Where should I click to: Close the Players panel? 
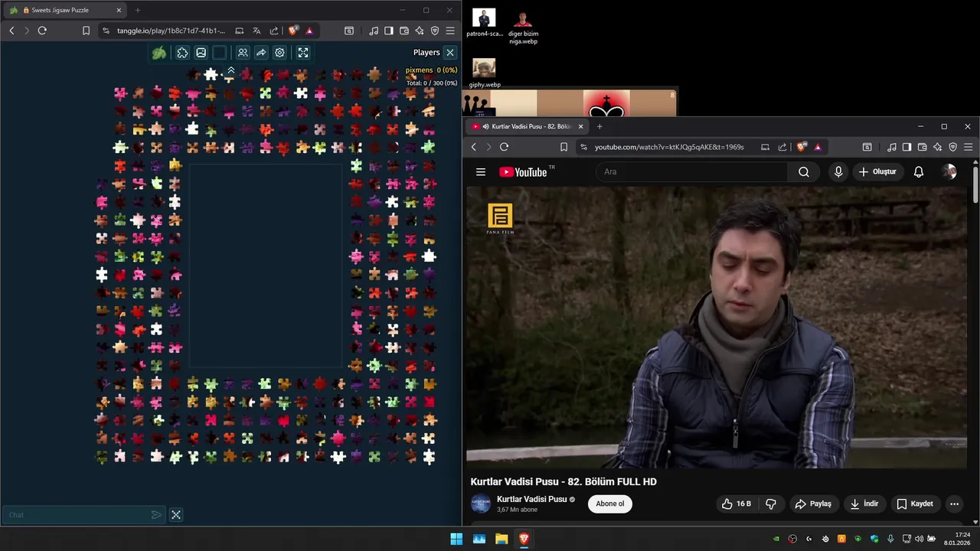point(450,52)
